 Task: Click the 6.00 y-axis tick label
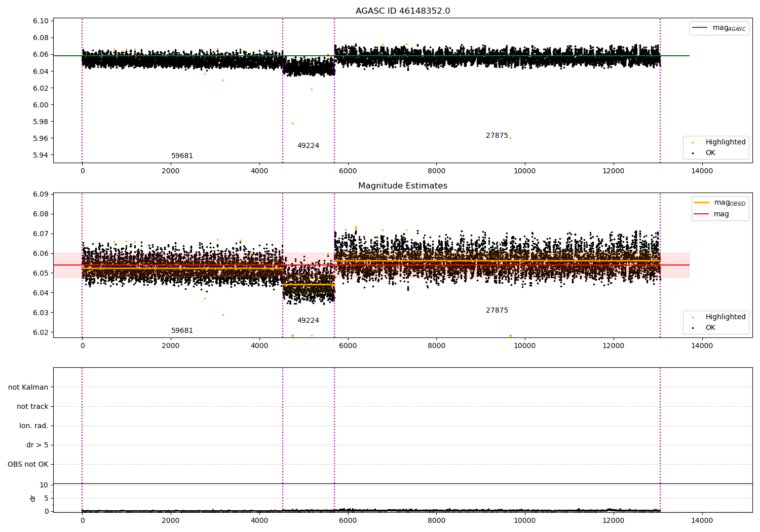(x=41, y=105)
